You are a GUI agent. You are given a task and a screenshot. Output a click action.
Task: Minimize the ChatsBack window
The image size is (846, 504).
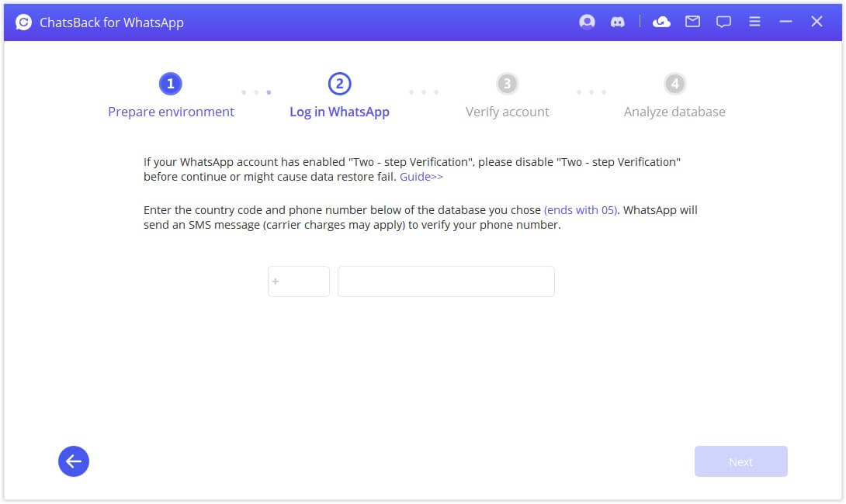(x=785, y=22)
